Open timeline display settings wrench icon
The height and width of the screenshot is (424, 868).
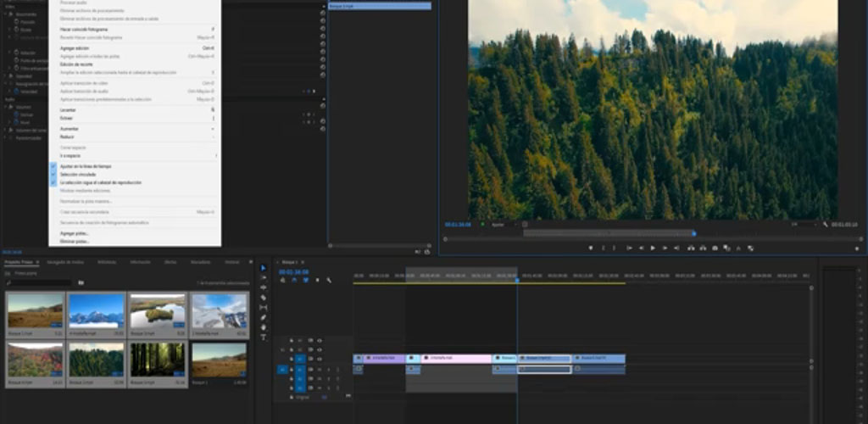tap(329, 280)
